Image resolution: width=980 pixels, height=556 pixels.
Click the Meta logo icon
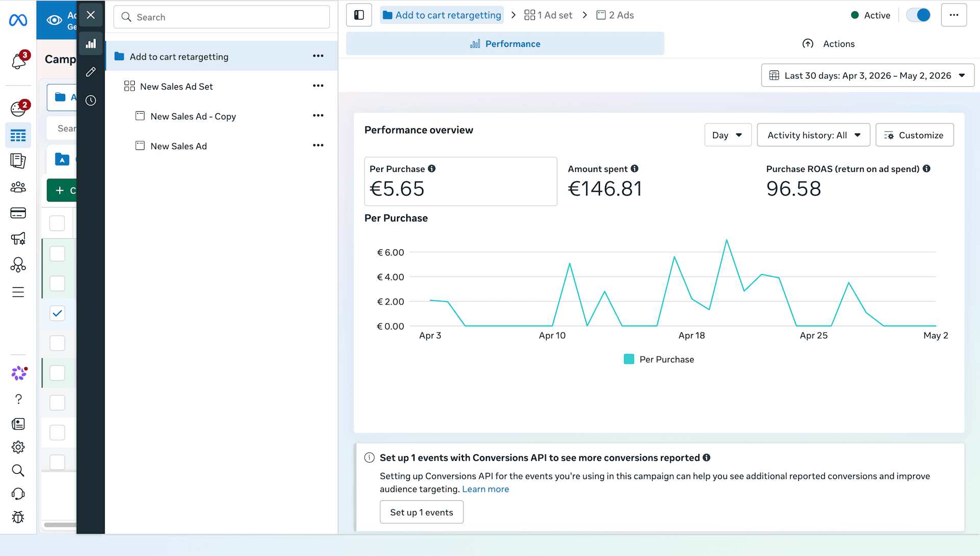(18, 20)
